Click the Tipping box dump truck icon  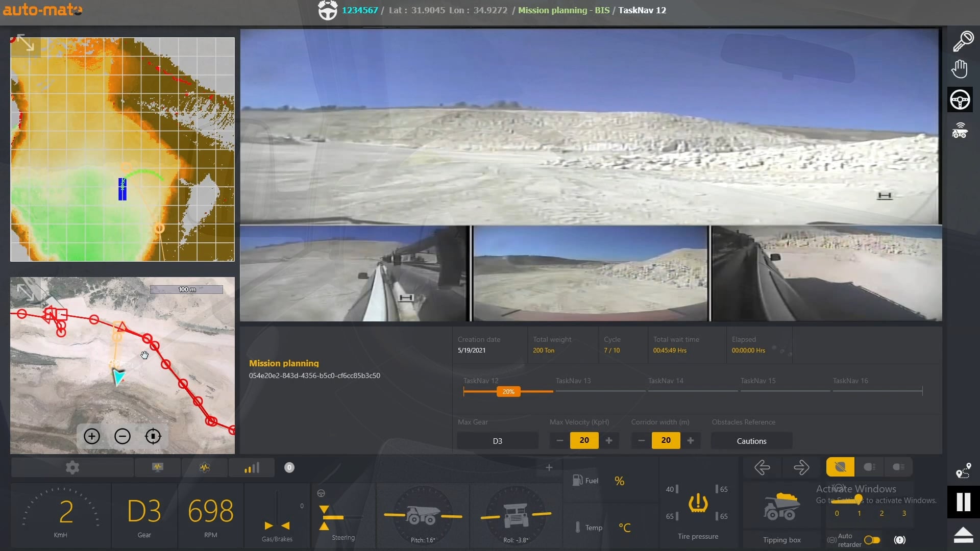pos(781,506)
